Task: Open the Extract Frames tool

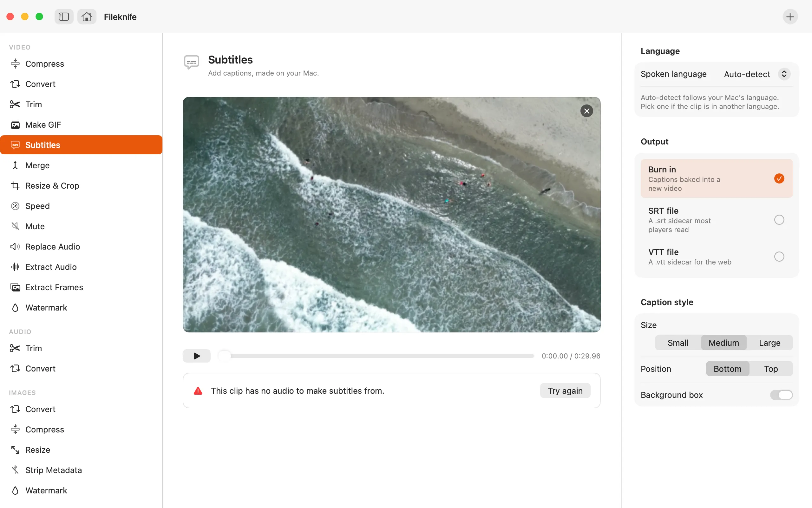Action: (81, 287)
